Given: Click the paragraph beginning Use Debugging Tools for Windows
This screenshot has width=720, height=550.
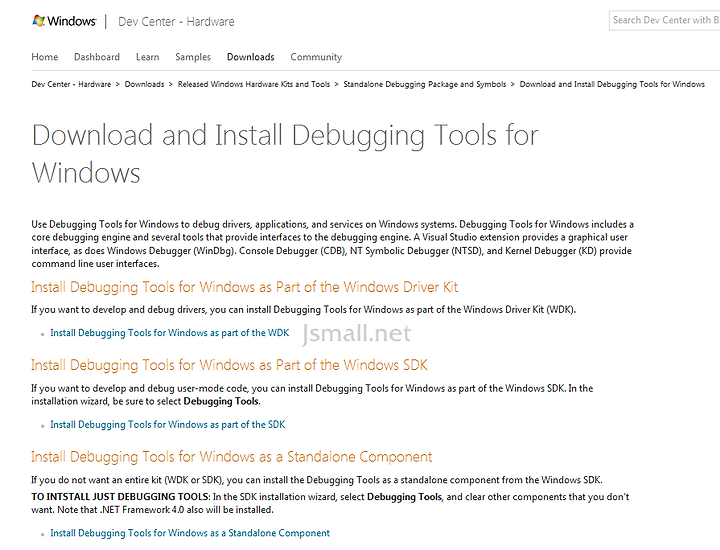Looking at the screenshot, I should pyautogui.click(x=332, y=244).
